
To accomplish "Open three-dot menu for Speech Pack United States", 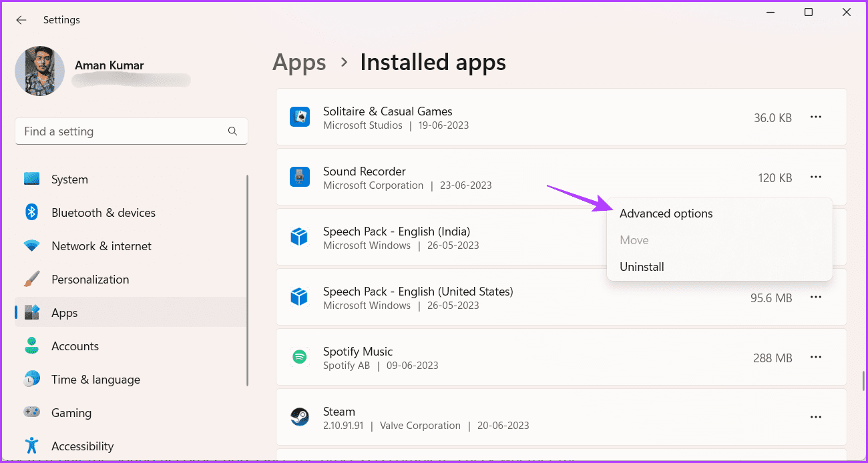I will coord(816,297).
